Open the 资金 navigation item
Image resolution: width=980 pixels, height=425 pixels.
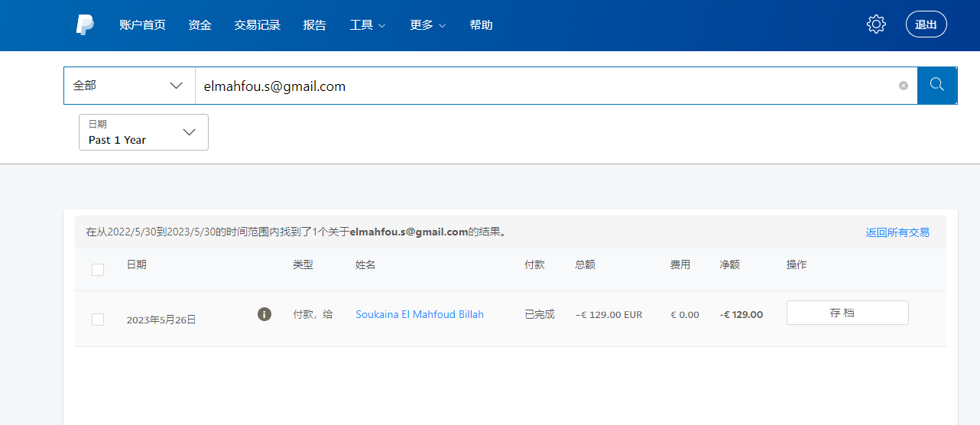click(x=200, y=25)
